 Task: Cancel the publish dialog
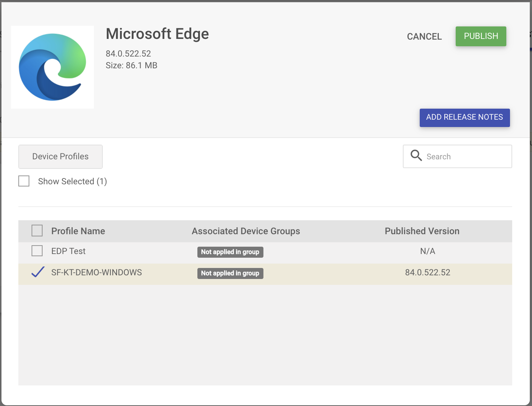click(424, 36)
